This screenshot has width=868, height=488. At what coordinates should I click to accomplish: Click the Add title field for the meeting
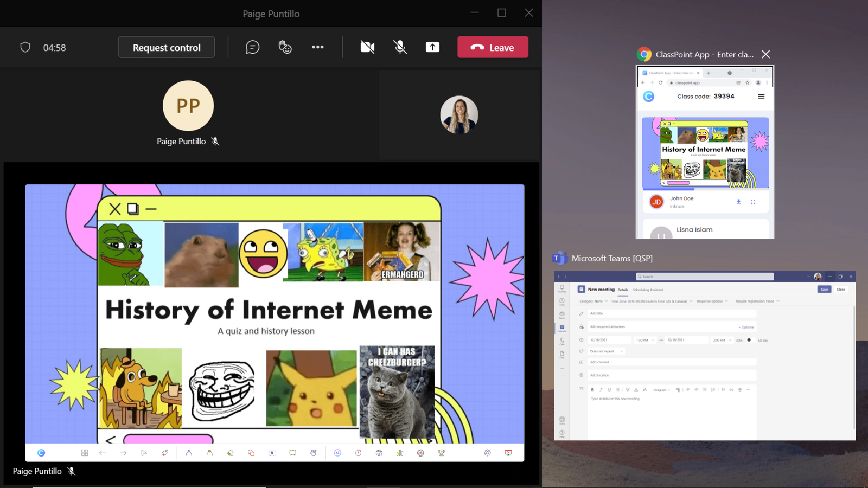click(672, 313)
